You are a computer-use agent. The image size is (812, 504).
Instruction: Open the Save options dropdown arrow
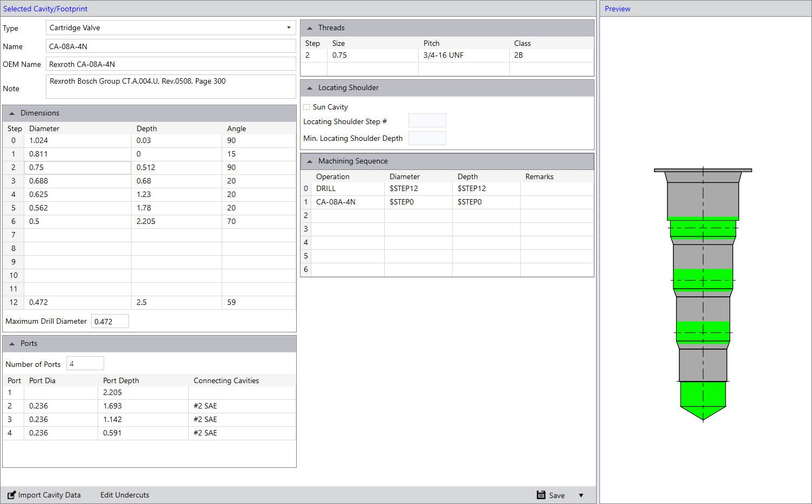(581, 495)
